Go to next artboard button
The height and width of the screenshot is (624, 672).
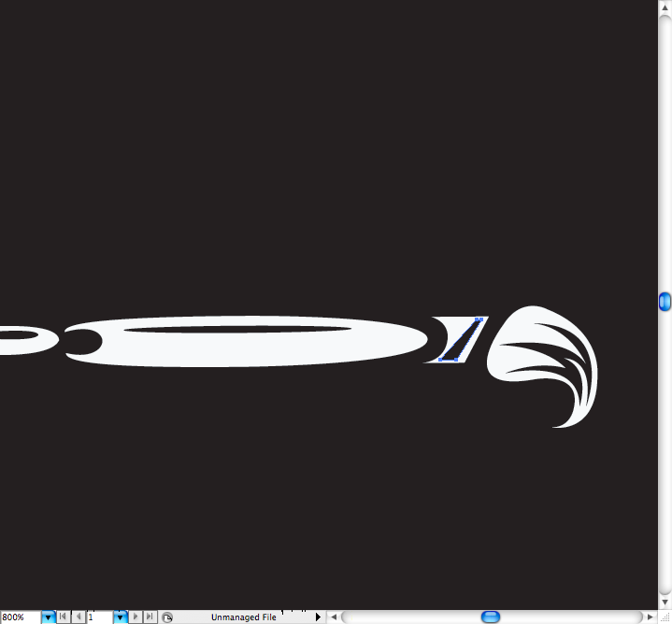click(x=136, y=617)
